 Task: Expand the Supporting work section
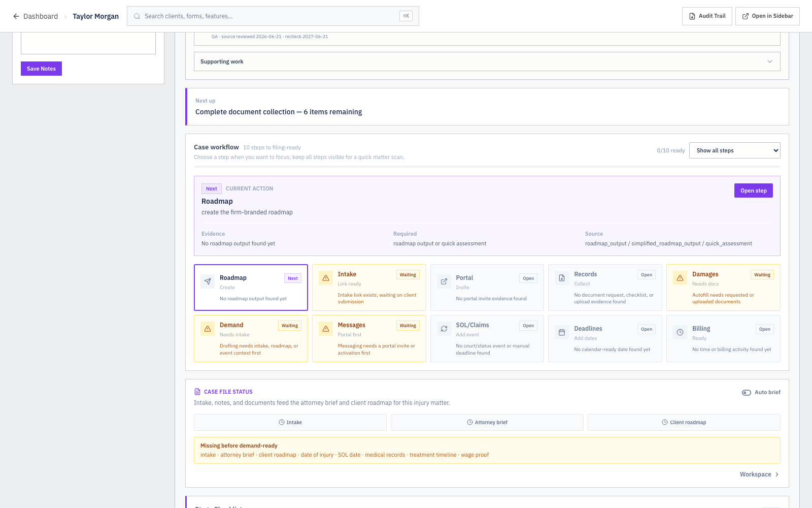click(487, 61)
